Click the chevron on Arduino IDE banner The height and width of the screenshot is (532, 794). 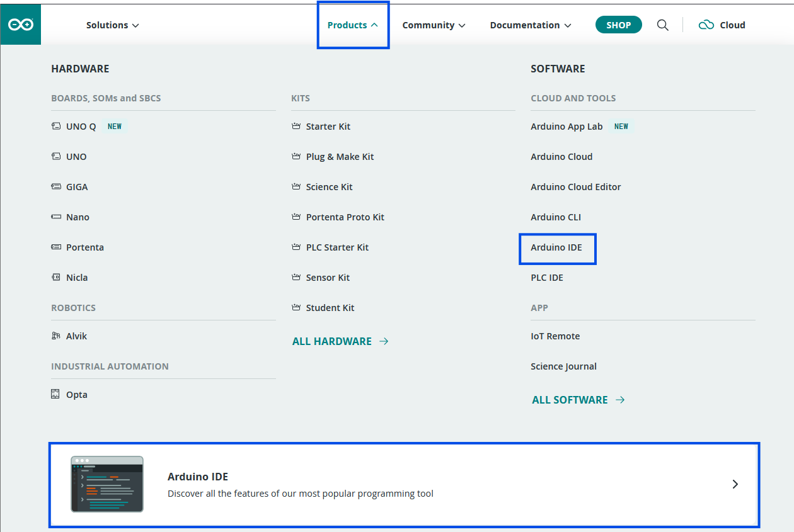coord(735,484)
